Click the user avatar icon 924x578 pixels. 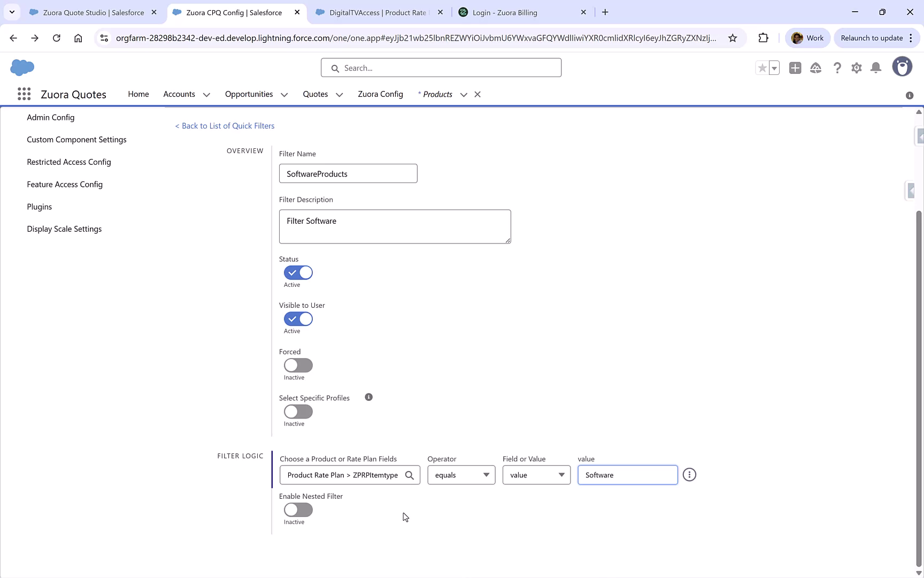tap(903, 66)
